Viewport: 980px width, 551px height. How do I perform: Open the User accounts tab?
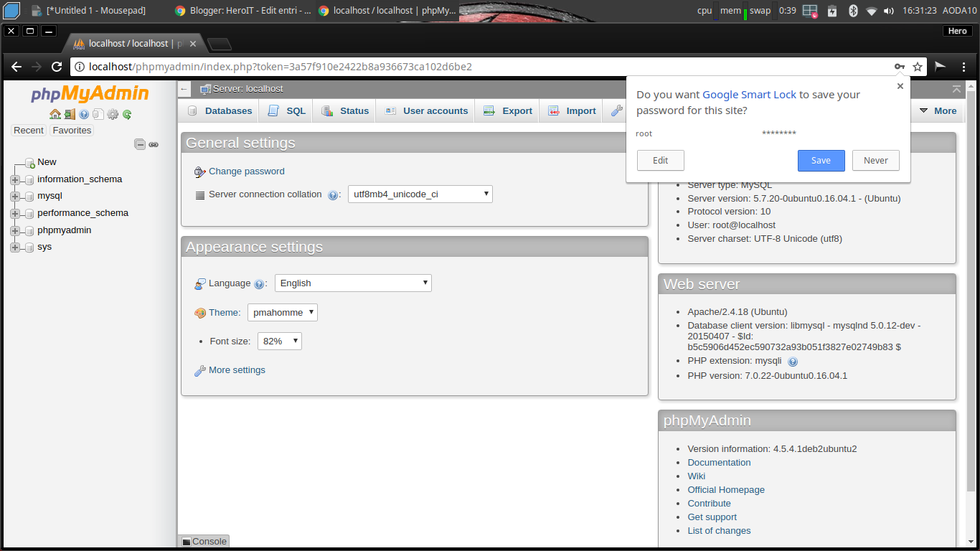(x=426, y=110)
